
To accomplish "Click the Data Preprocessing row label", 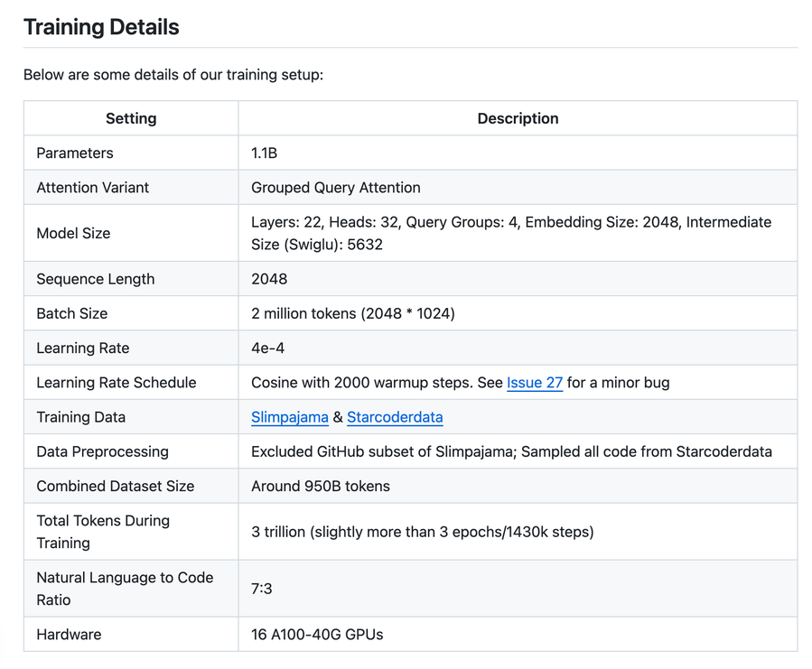I will click(103, 451).
